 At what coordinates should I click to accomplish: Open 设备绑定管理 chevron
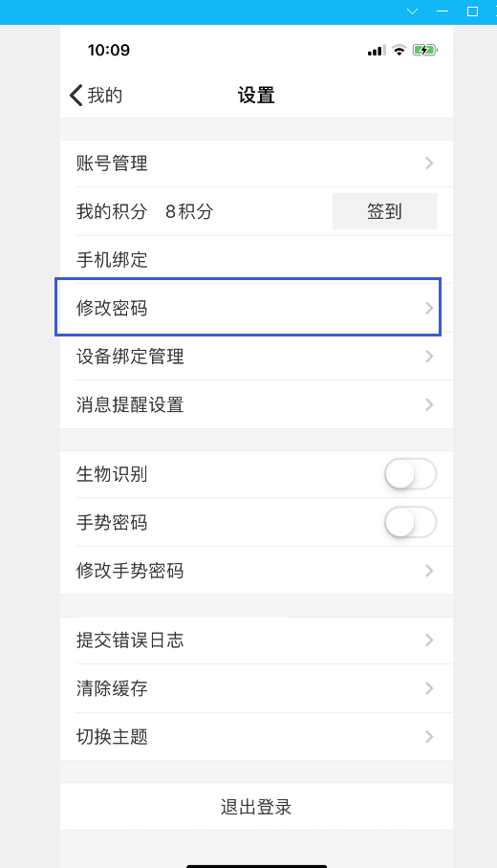[429, 357]
